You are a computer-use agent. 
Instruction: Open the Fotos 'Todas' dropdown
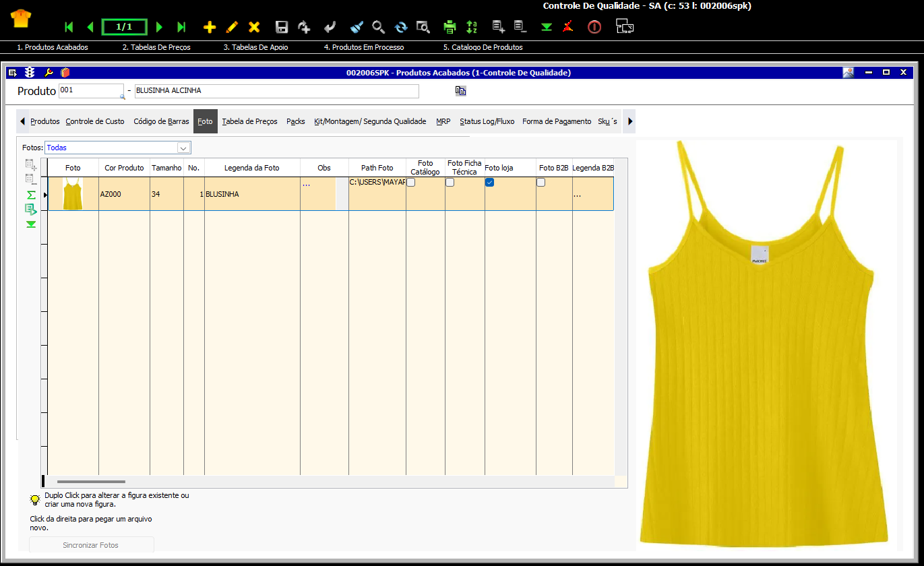pyautogui.click(x=183, y=148)
